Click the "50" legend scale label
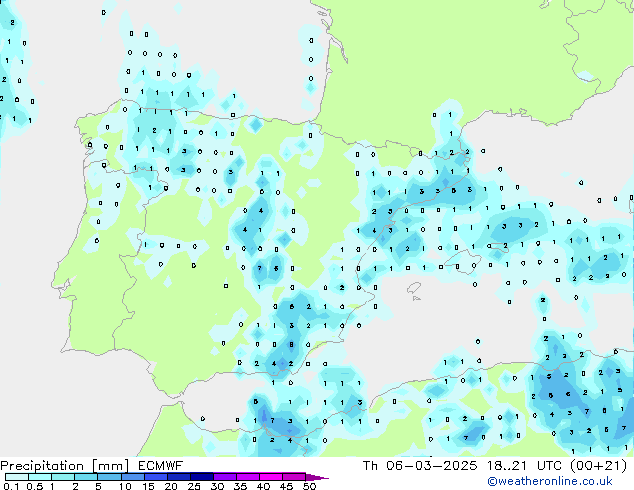634x490 pixels. [309, 486]
